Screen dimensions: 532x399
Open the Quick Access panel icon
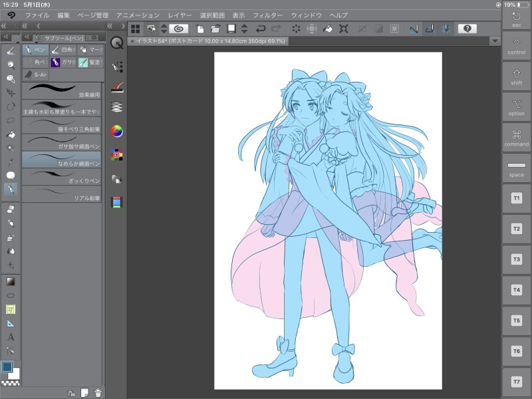coord(117,43)
